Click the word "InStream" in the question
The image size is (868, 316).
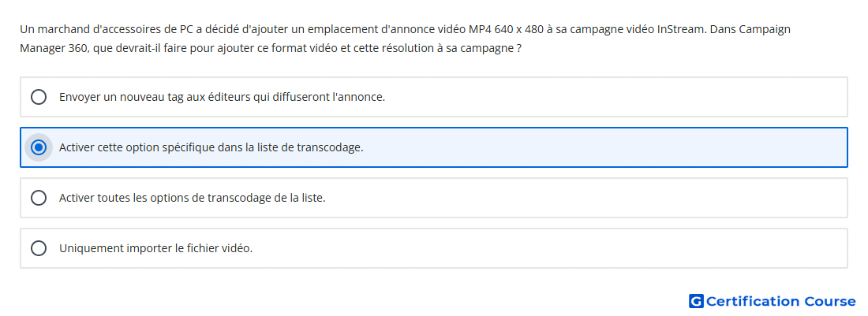[679, 29]
